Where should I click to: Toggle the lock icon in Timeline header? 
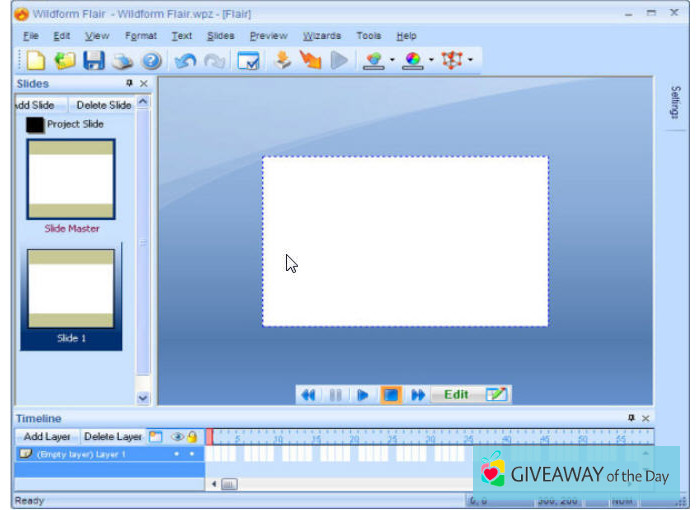[191, 436]
